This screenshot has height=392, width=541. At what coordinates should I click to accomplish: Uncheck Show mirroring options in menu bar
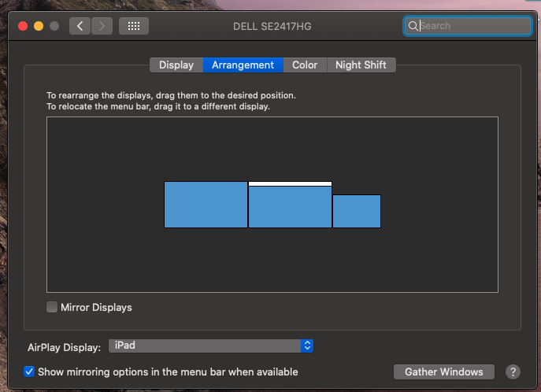pyautogui.click(x=29, y=372)
